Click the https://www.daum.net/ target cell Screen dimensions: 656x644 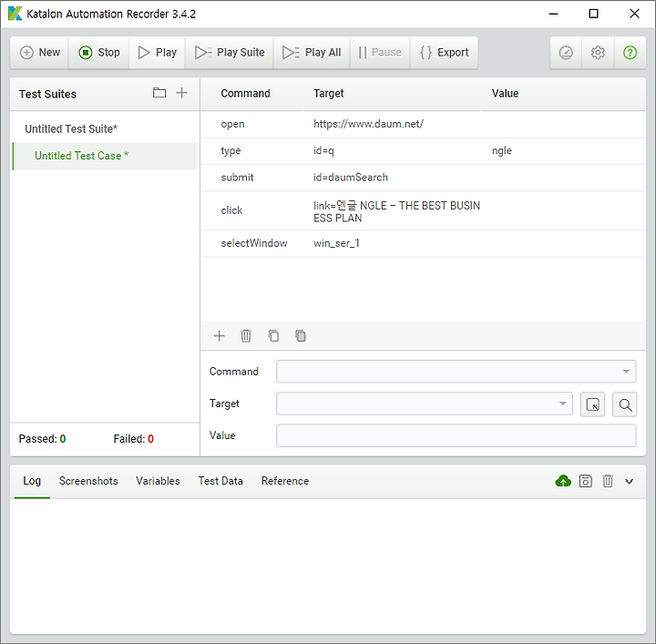pos(368,124)
